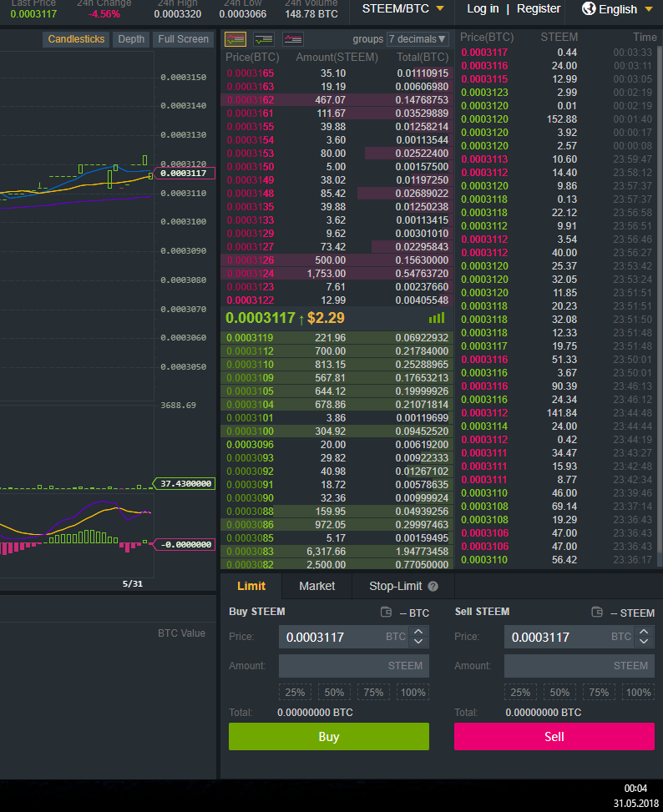The width and height of the screenshot is (663, 812).
Task: Select sell order at price 0.0003165
Action: coord(337,73)
